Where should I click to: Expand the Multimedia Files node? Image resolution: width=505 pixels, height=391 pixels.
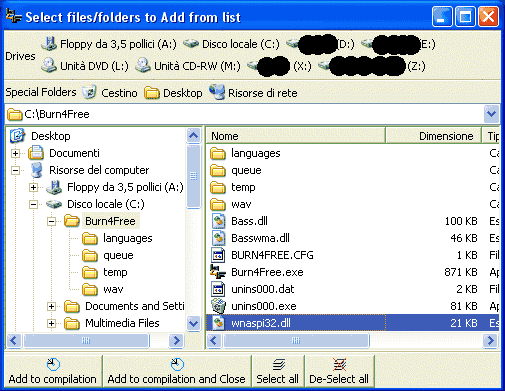[51, 323]
